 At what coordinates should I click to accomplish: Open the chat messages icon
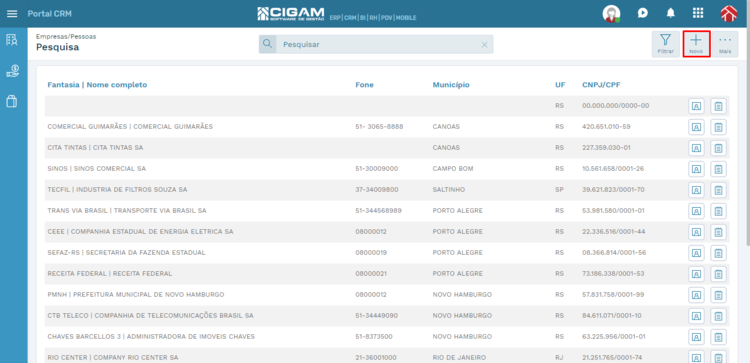[x=642, y=13]
